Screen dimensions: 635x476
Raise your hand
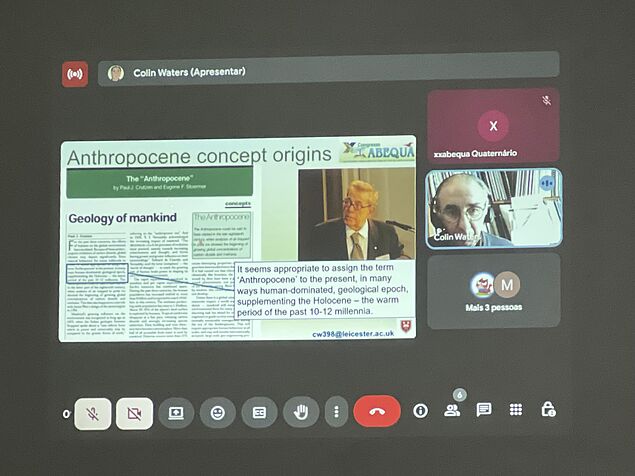click(301, 412)
